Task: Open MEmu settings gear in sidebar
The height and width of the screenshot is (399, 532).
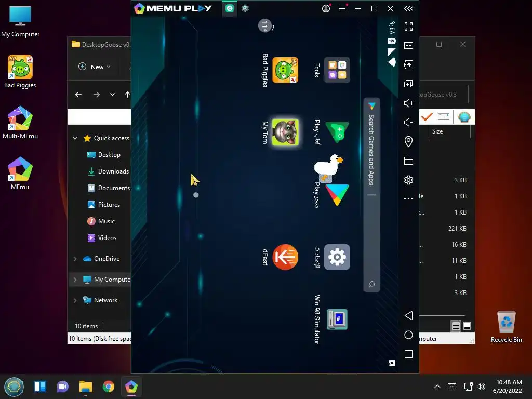Action: (408, 180)
